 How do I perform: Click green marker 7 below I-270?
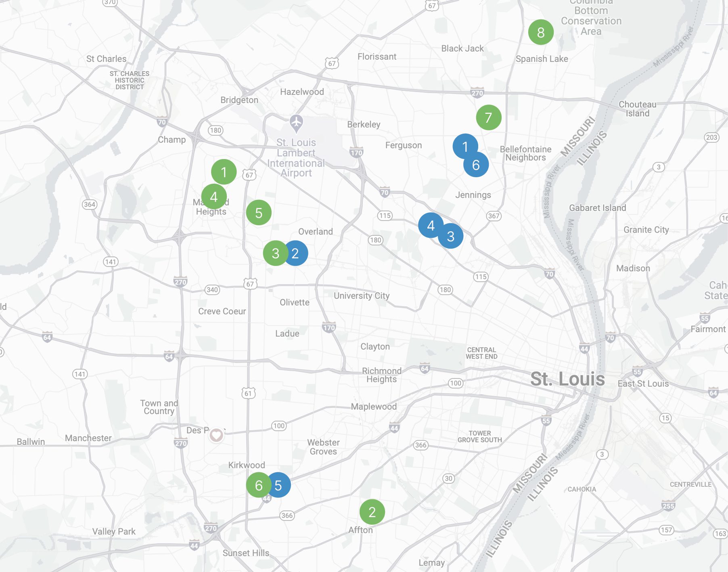point(488,117)
